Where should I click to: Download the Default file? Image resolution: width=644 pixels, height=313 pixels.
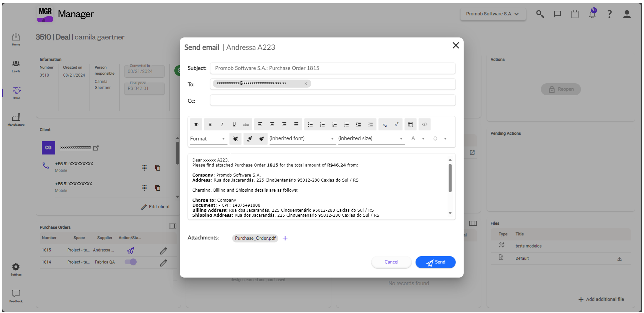pyautogui.click(x=620, y=259)
